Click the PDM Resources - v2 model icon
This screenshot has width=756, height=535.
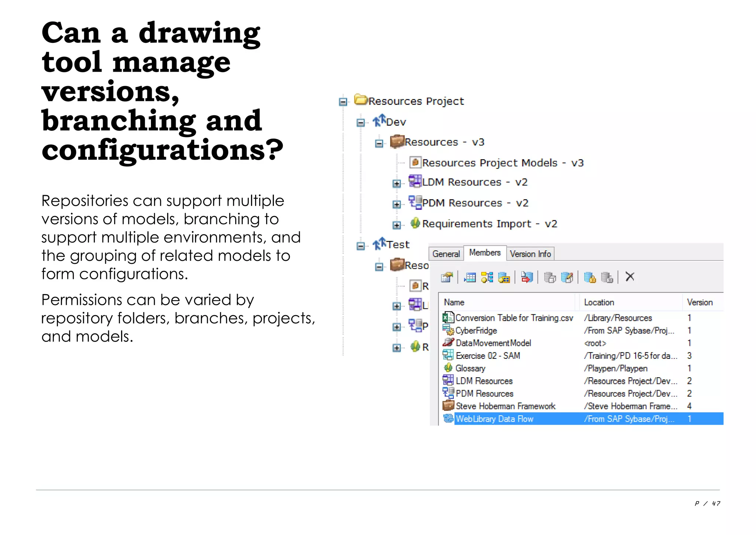(415, 202)
